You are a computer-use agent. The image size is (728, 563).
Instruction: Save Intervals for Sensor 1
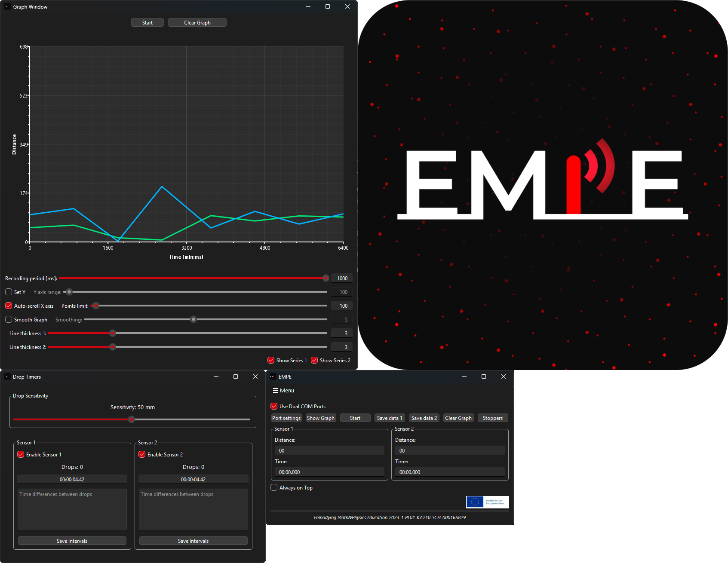pos(72,541)
